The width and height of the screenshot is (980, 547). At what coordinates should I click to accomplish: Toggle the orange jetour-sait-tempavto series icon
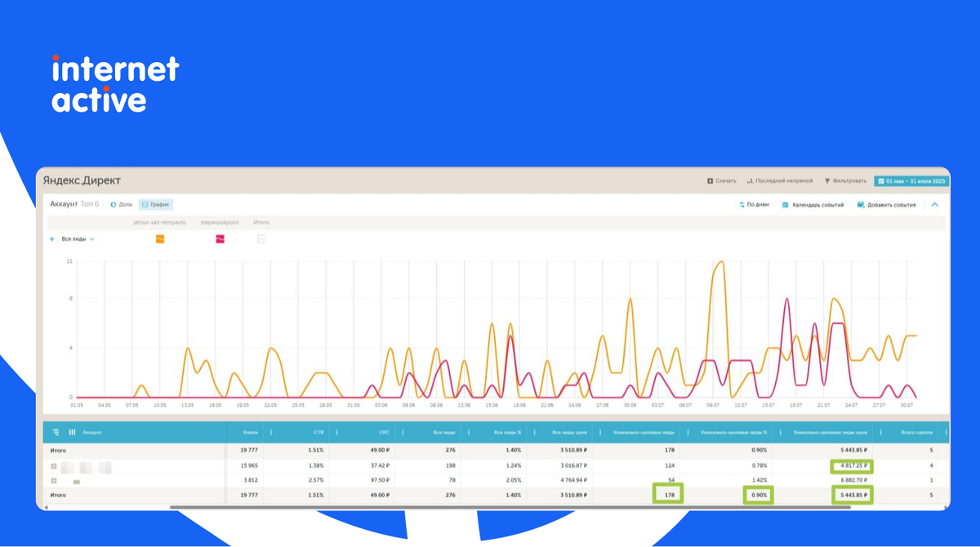160,239
